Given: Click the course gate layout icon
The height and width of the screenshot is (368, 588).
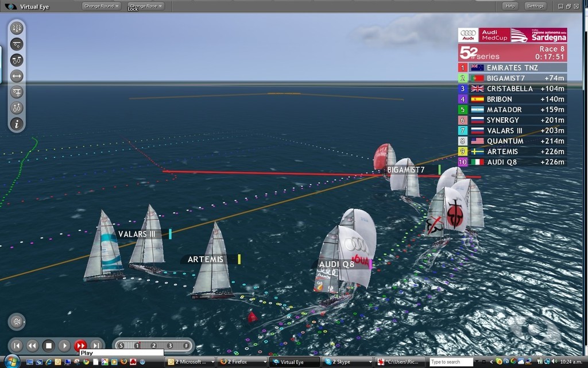Looking at the screenshot, I should pos(17,92).
